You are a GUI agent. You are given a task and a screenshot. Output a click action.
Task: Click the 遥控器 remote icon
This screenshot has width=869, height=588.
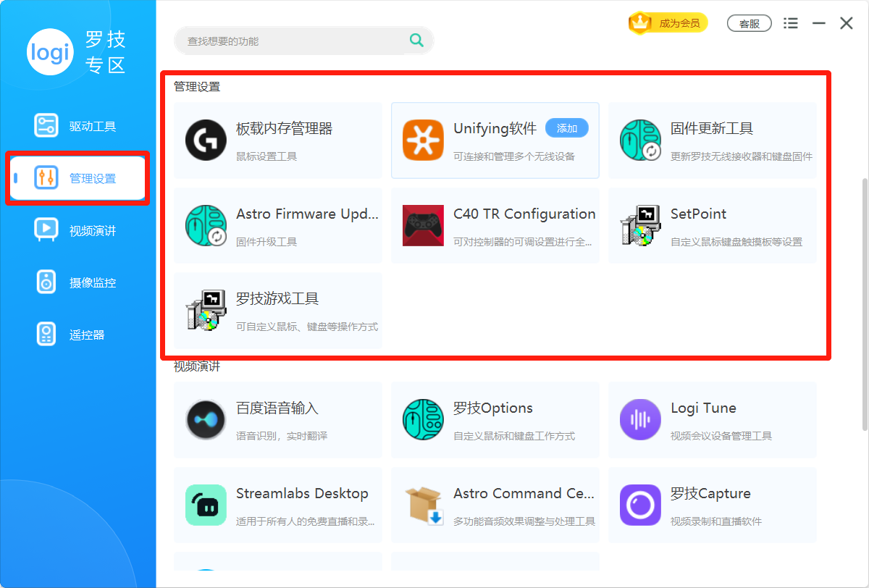[x=46, y=334]
